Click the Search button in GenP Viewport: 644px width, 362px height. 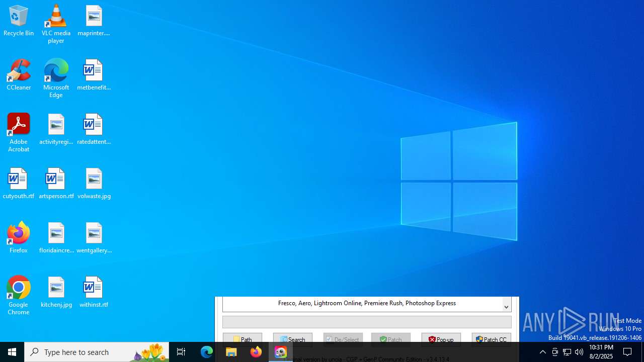point(293,339)
